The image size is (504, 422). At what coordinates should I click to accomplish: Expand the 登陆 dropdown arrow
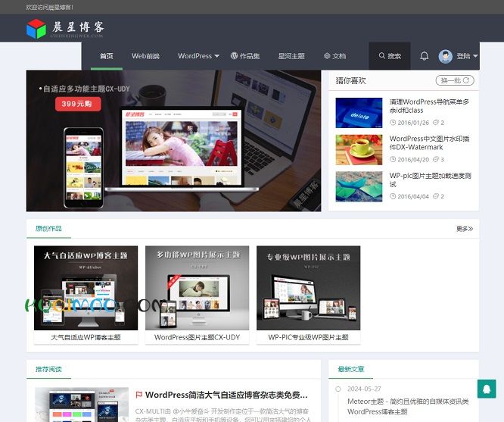point(475,56)
